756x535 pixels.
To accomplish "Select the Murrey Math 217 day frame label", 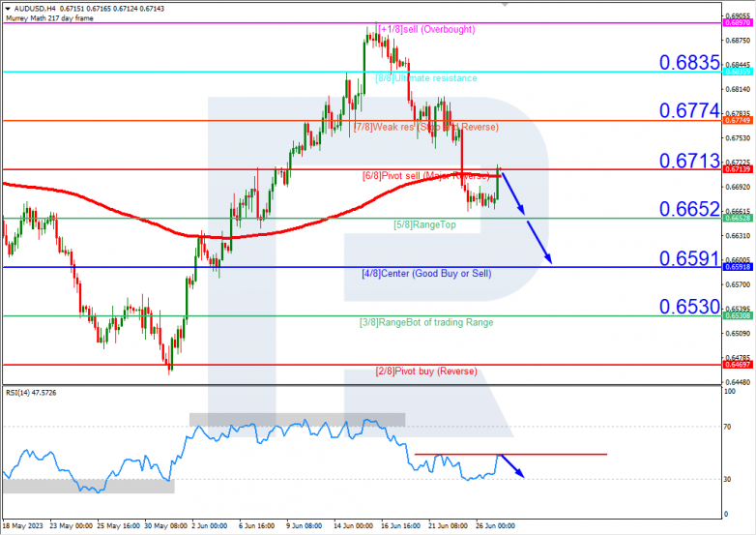I will (49, 18).
